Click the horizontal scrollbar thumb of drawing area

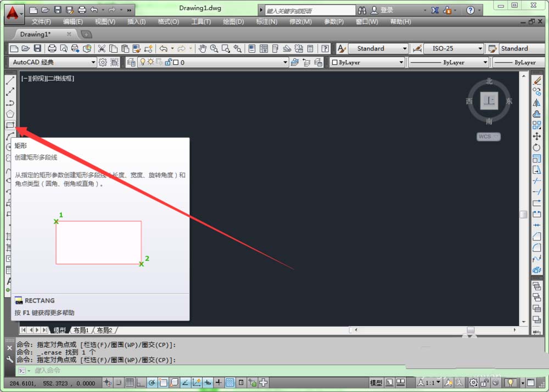tap(470, 330)
